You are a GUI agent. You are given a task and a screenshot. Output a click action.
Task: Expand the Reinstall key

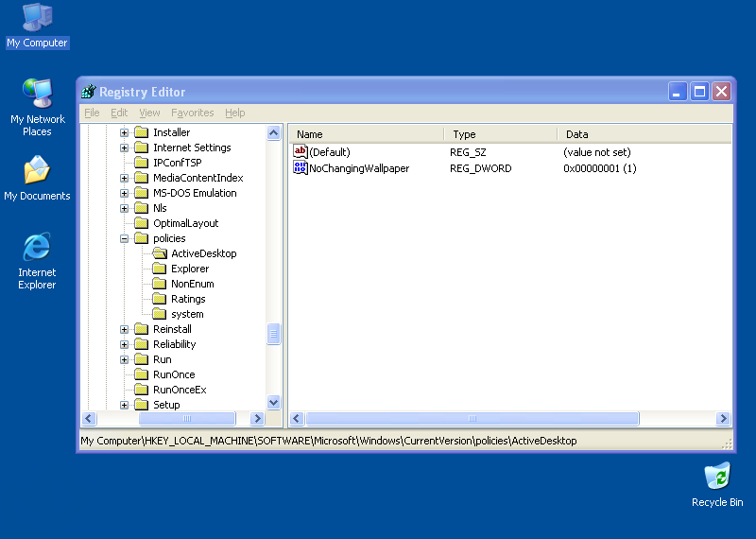click(125, 330)
